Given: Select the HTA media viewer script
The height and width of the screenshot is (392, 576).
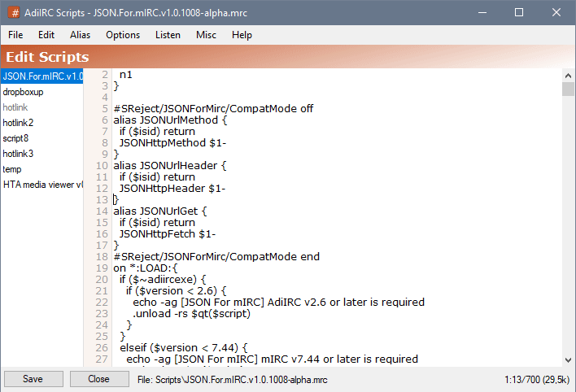Looking at the screenshot, I should (41, 185).
